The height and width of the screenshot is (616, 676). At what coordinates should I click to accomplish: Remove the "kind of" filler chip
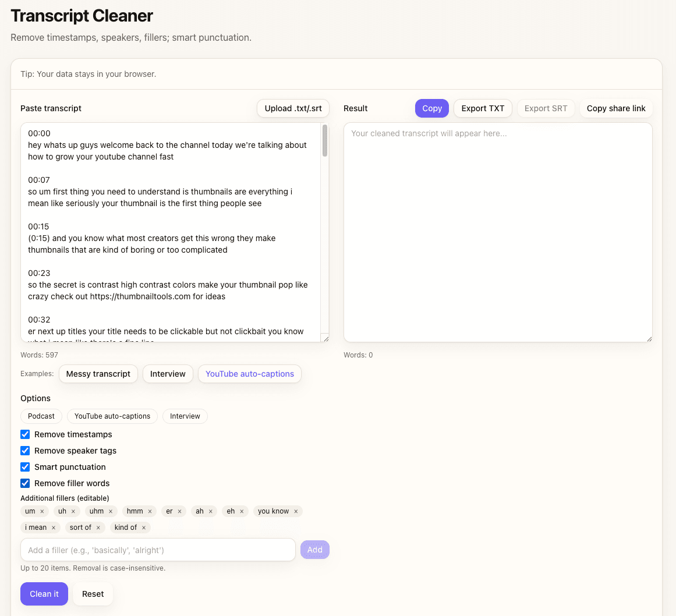click(143, 527)
